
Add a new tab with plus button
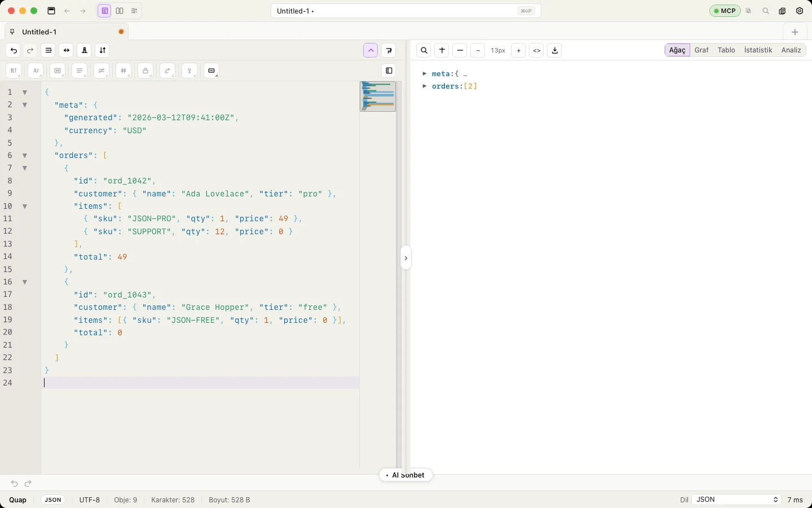click(795, 32)
